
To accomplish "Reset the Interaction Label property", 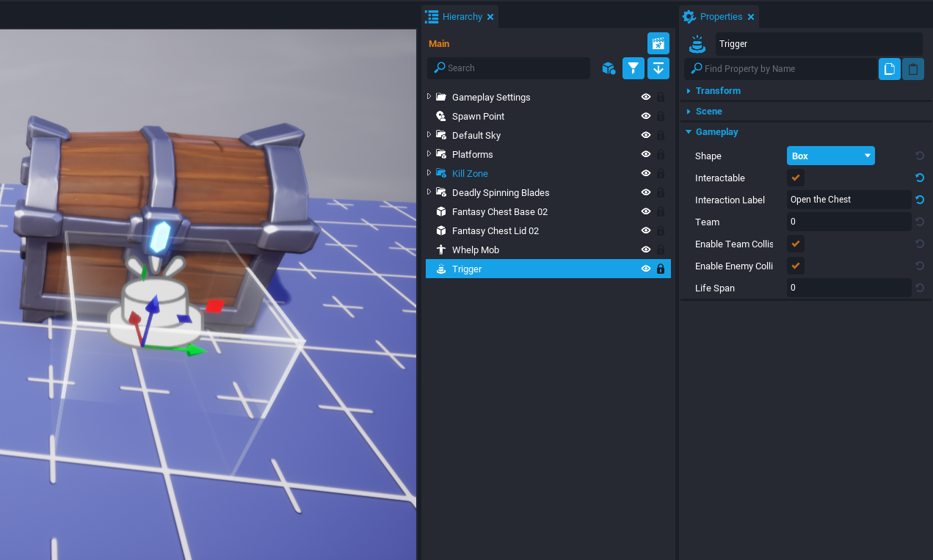I will click(x=920, y=200).
